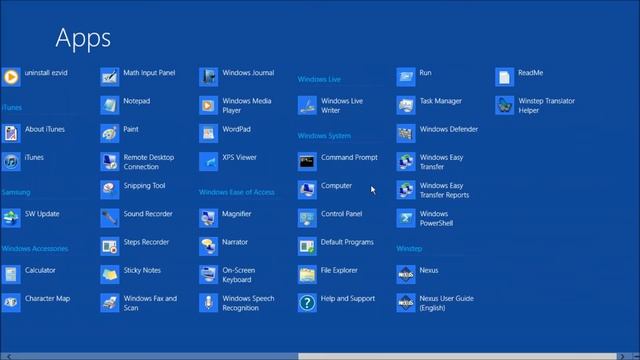Image resolution: width=640 pixels, height=360 pixels.
Task: Open Help and Support question-mark icon
Action: pos(307,302)
